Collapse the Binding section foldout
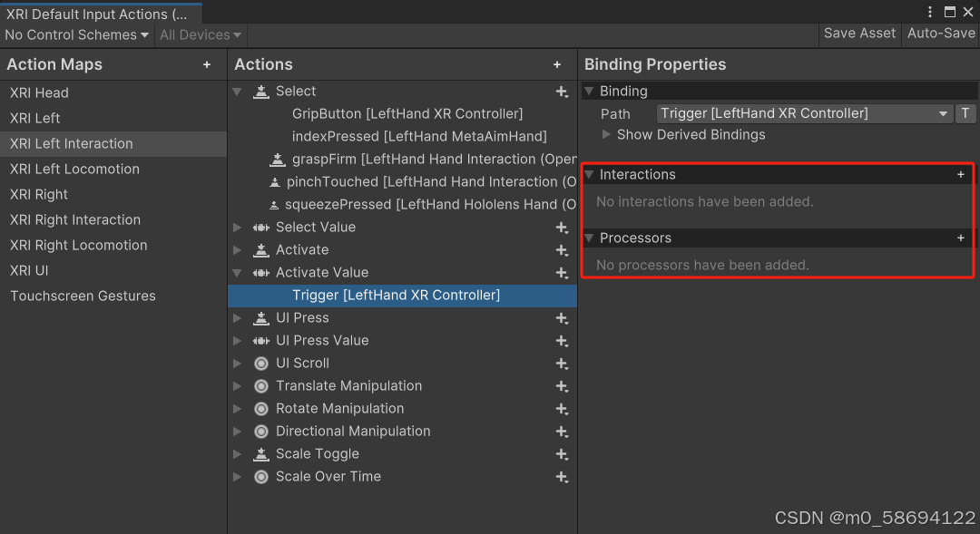Image resolution: width=980 pixels, height=534 pixels. pyautogui.click(x=590, y=91)
